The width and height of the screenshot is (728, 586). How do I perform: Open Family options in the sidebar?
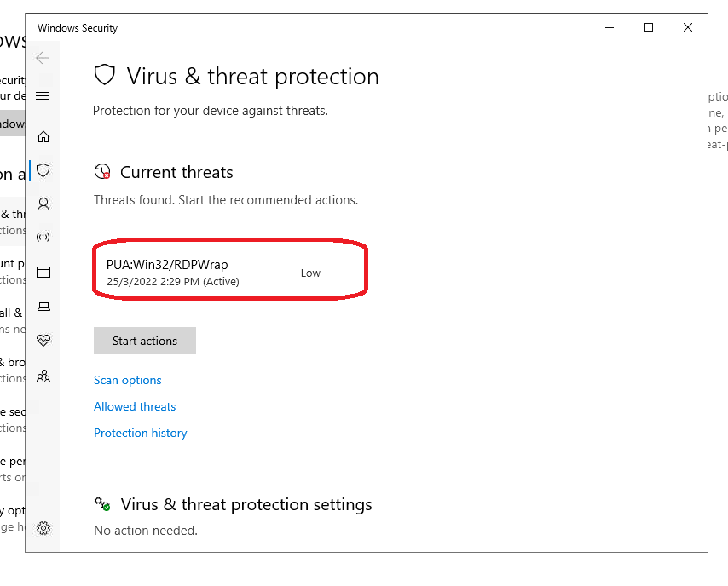point(43,376)
